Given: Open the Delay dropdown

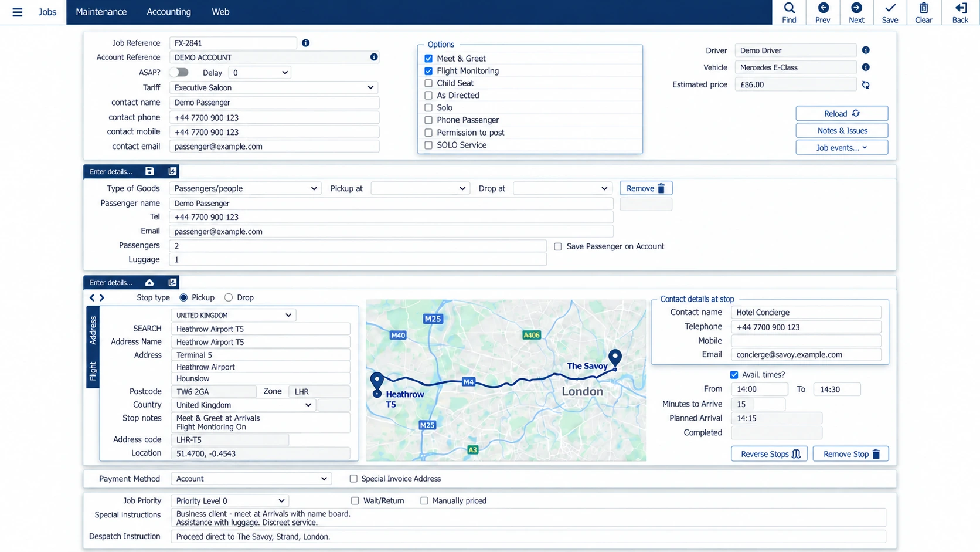Looking at the screenshot, I should tap(260, 73).
